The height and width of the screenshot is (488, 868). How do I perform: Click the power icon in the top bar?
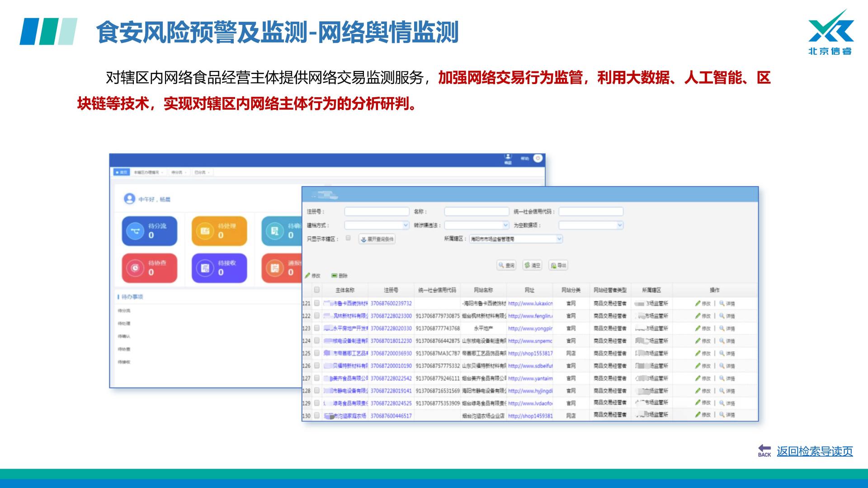tap(538, 158)
